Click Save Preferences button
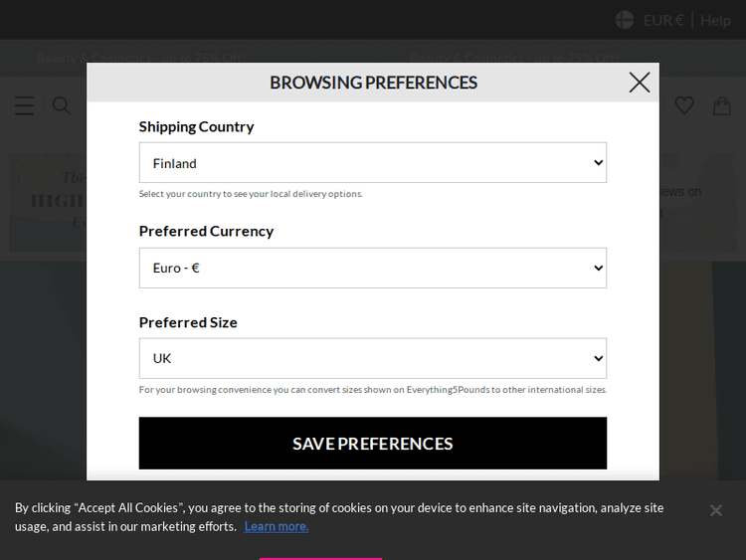The width and height of the screenshot is (746, 560). (372, 444)
